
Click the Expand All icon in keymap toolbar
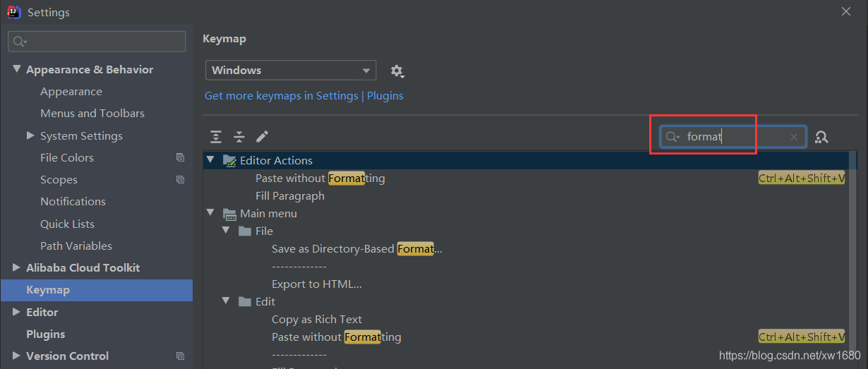click(216, 136)
